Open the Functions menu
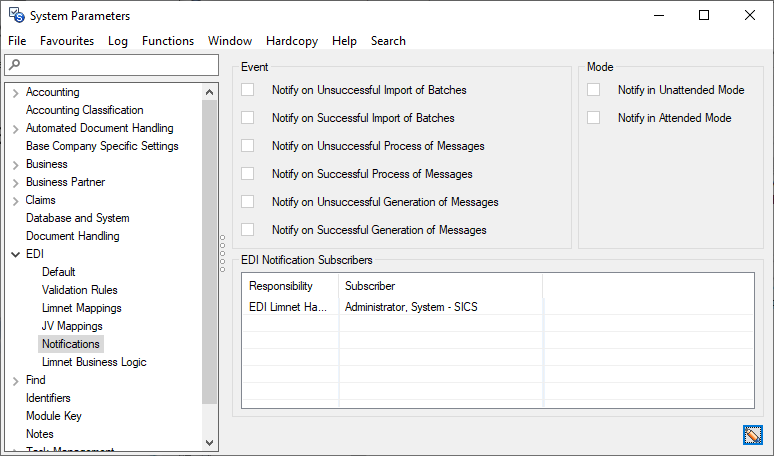 167,41
